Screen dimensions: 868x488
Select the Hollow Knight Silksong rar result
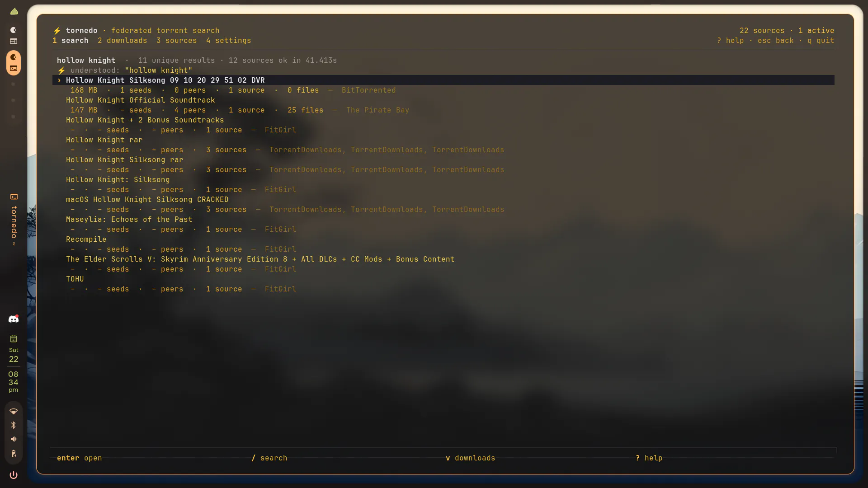tap(125, 160)
